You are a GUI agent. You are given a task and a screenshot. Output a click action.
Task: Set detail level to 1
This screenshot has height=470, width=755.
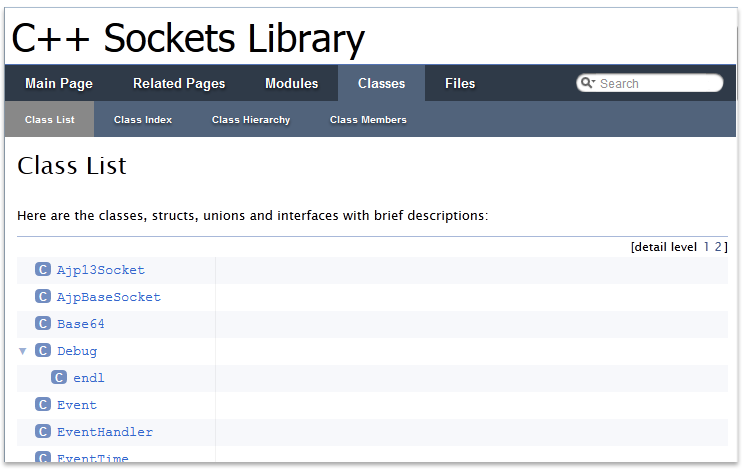(x=706, y=247)
